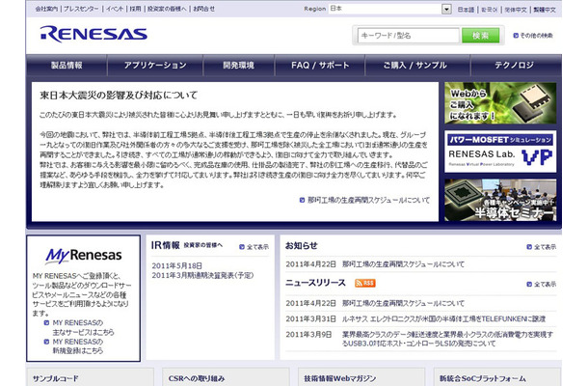Open the 製品情報 menu
This screenshot has width=588, height=386.
pos(67,66)
